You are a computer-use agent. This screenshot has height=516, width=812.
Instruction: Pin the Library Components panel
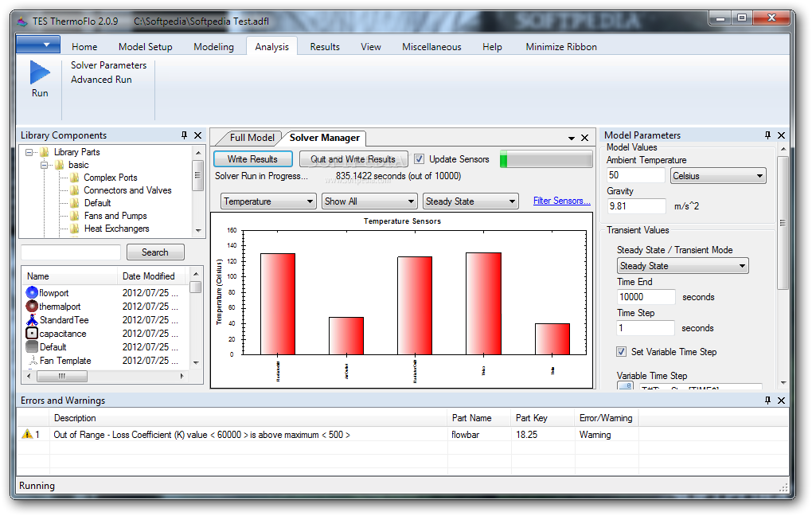click(x=185, y=135)
